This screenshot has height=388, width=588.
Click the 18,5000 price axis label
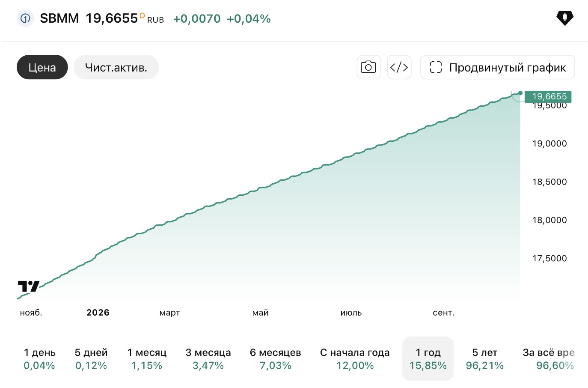pos(549,182)
